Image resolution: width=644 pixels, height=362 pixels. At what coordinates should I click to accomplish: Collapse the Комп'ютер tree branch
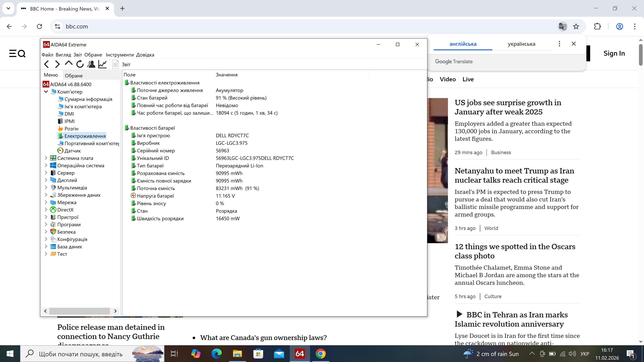pyautogui.click(x=46, y=92)
